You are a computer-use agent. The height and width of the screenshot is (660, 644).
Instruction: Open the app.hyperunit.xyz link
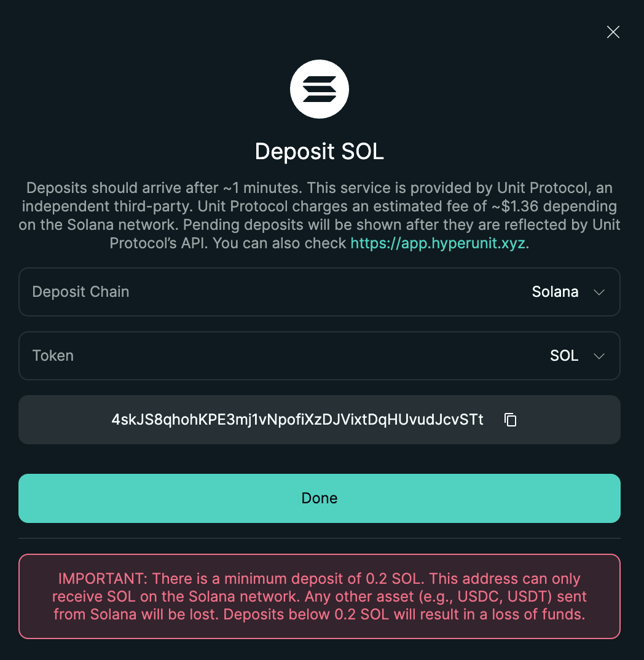[439, 243]
